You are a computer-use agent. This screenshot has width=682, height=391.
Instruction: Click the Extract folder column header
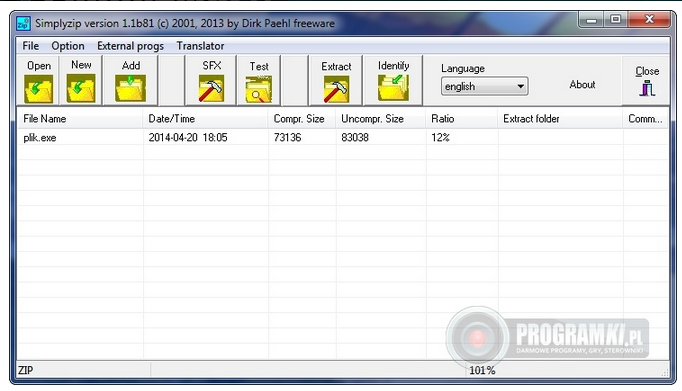point(560,118)
